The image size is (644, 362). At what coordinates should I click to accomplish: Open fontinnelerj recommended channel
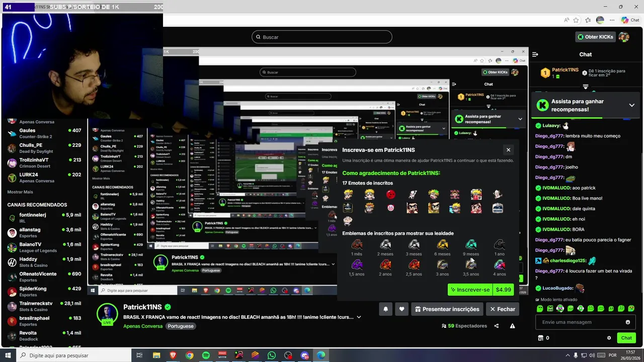pyautogui.click(x=44, y=218)
